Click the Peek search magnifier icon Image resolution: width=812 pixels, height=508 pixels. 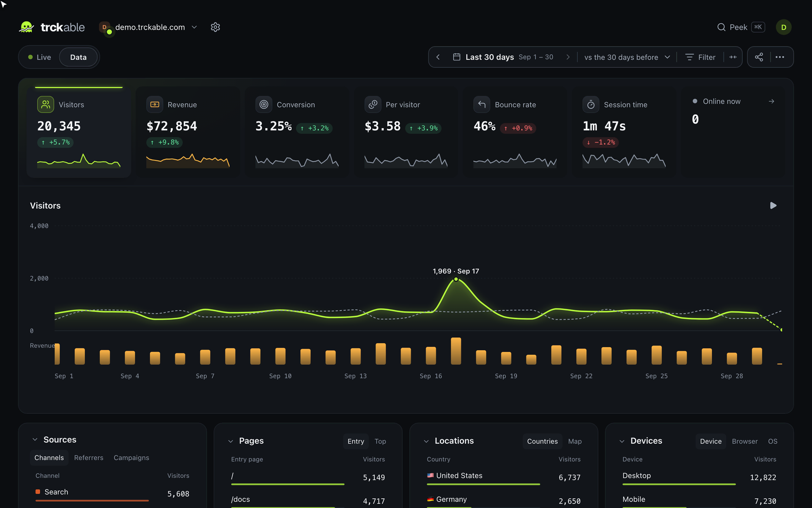(721, 27)
